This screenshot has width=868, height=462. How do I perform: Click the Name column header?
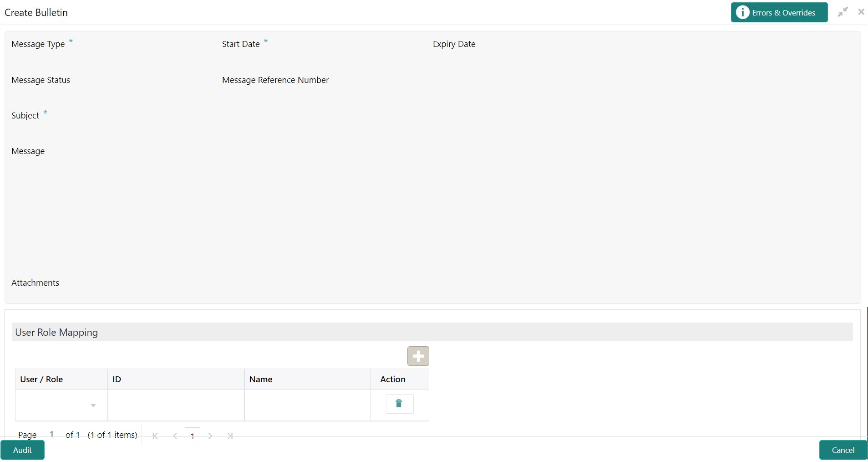point(308,379)
